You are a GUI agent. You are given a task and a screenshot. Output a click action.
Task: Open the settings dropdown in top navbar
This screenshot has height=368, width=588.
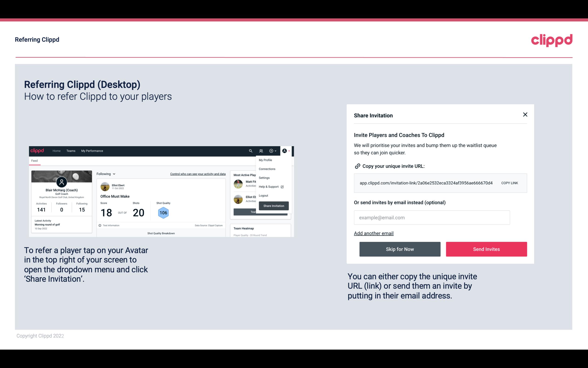coord(264,178)
